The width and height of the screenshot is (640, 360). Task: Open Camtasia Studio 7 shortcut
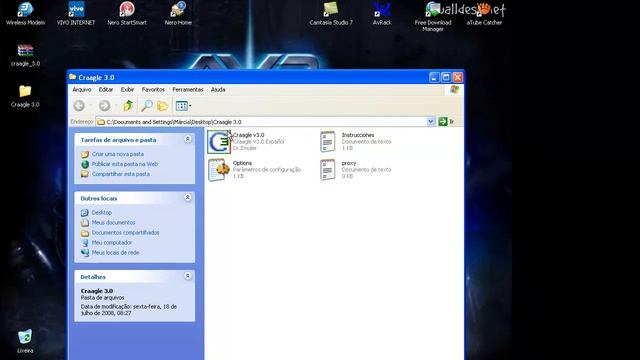[331, 13]
